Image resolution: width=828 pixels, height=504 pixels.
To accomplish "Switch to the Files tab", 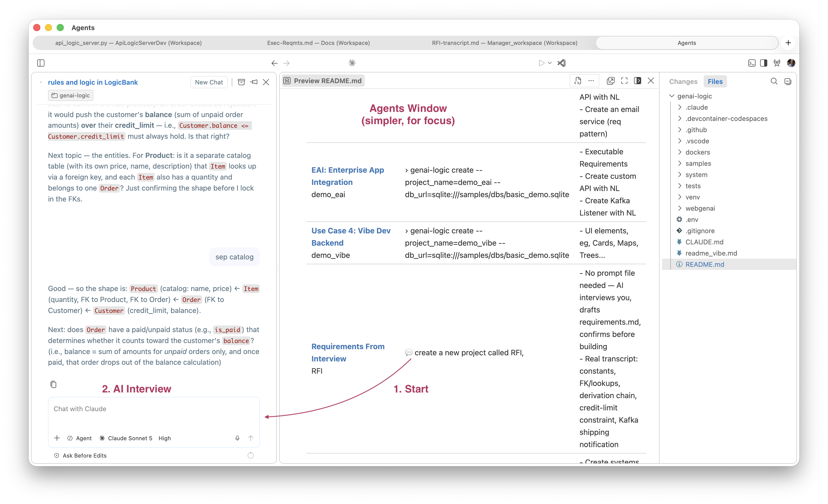I will pyautogui.click(x=715, y=82).
